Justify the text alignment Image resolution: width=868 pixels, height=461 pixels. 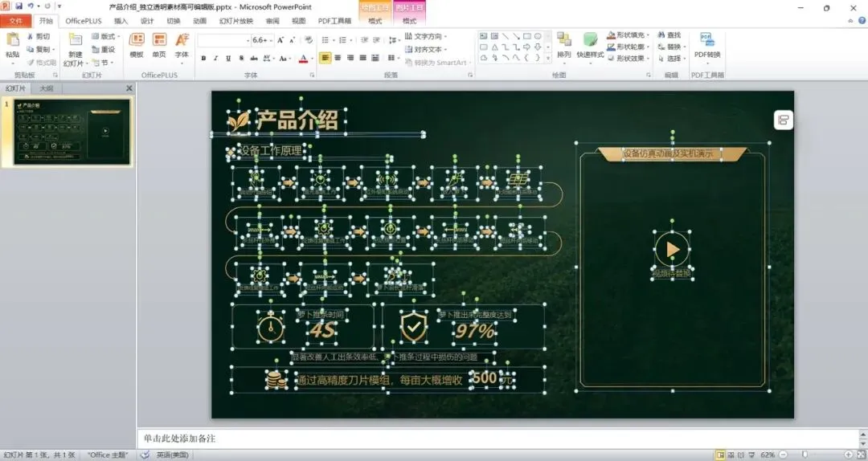(363, 58)
